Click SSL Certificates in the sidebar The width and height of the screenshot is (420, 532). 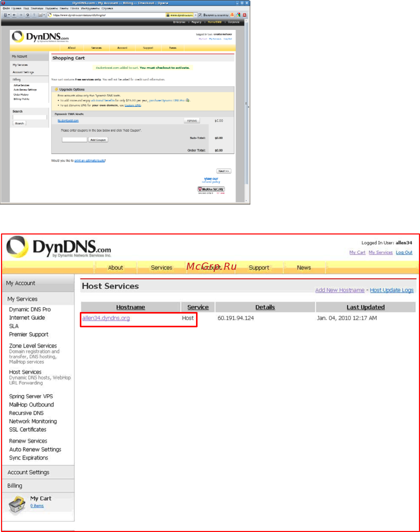(28, 430)
